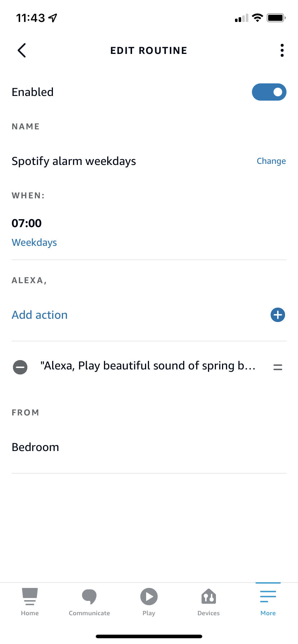Viewport: 298px width, 644px height.
Task: Tap the Add action text
Action: [40, 315]
